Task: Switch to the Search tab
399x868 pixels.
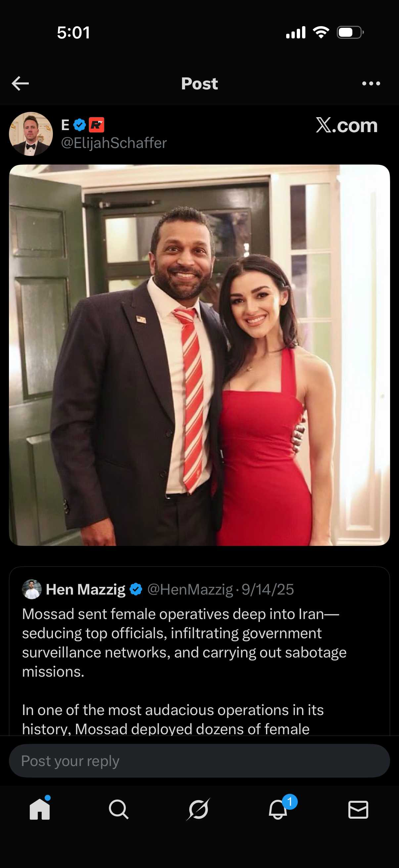Action: tap(118, 809)
